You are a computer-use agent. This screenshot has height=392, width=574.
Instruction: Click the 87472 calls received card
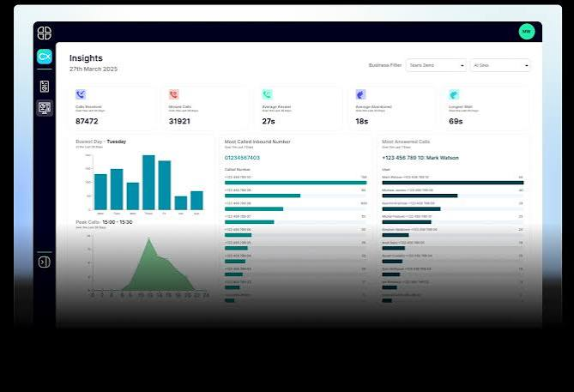(x=112, y=109)
